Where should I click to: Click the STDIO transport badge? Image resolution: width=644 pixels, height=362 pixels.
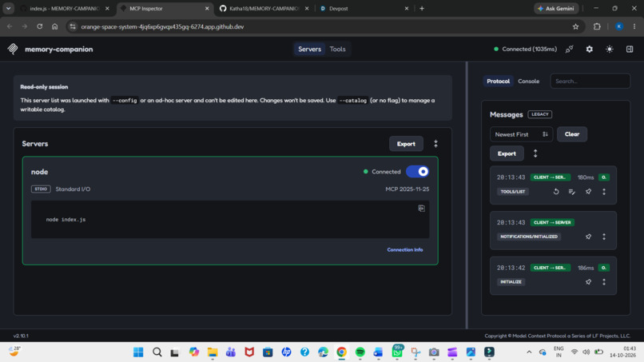pyautogui.click(x=41, y=189)
